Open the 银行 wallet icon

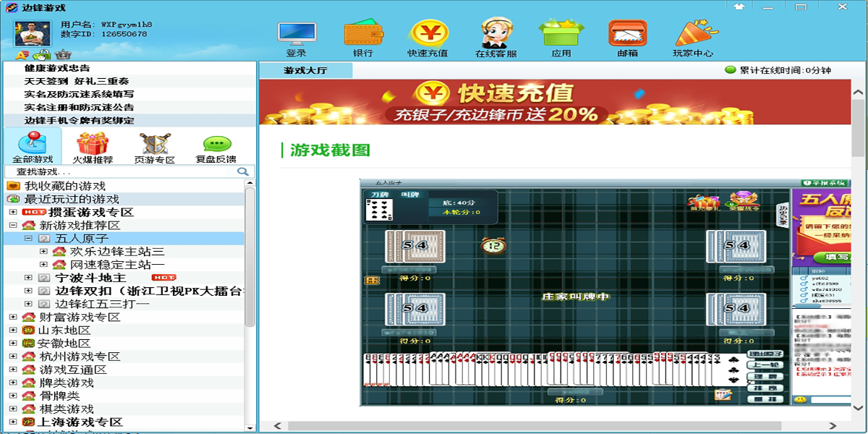[363, 33]
